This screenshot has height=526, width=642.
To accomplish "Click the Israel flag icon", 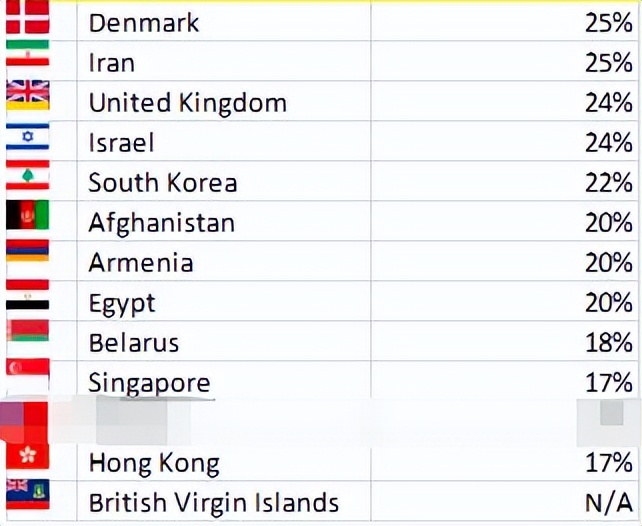I will 27,140.
